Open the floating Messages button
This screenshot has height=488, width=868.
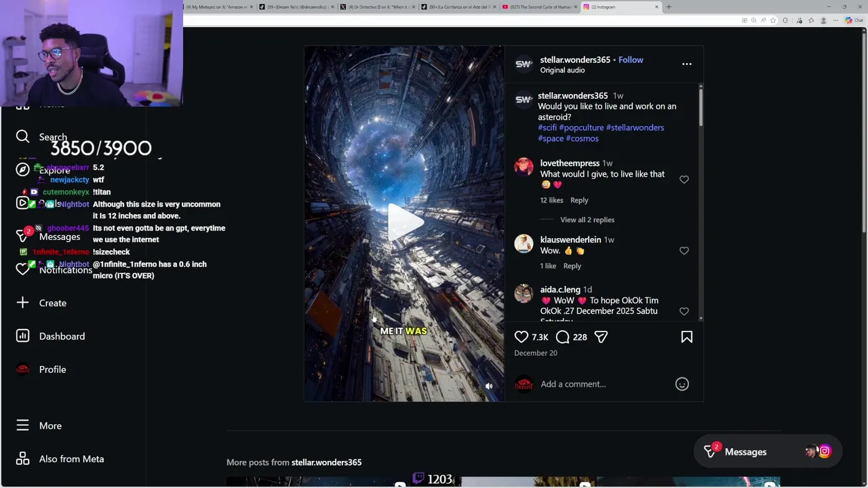click(x=768, y=452)
